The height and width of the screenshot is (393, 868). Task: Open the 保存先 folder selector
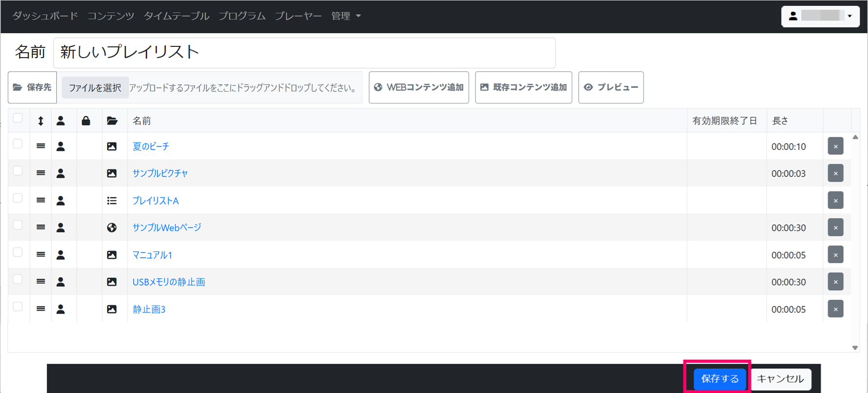tap(32, 87)
